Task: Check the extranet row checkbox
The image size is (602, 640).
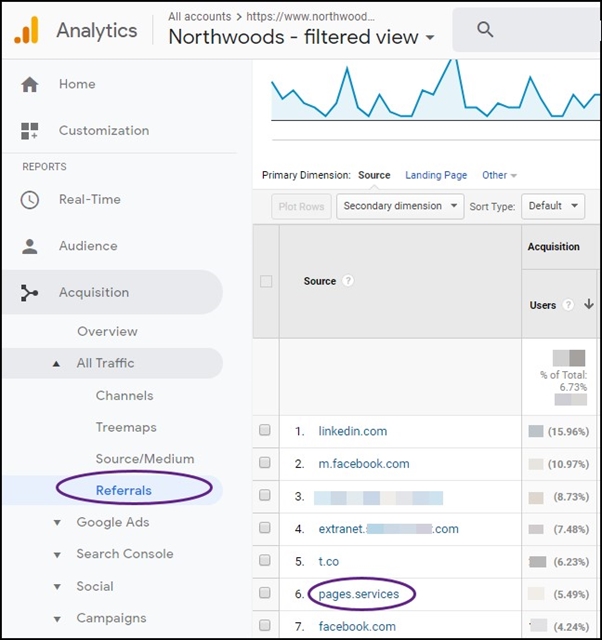Action: [265, 528]
